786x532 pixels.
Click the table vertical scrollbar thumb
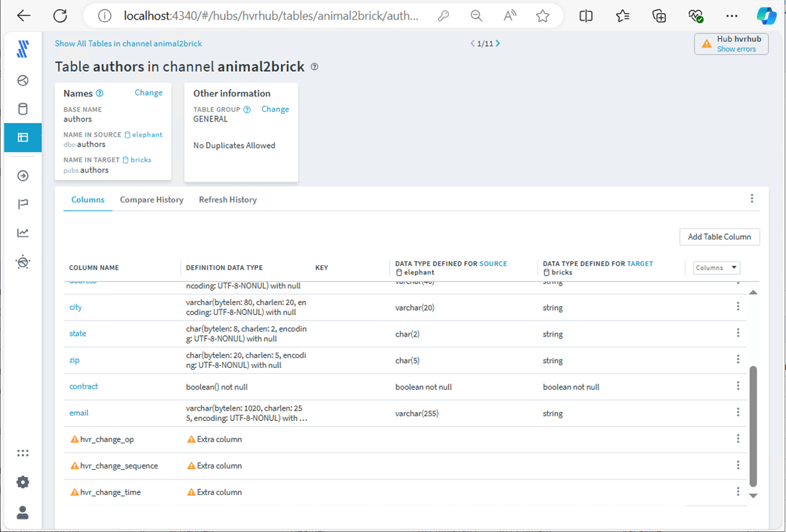click(753, 426)
